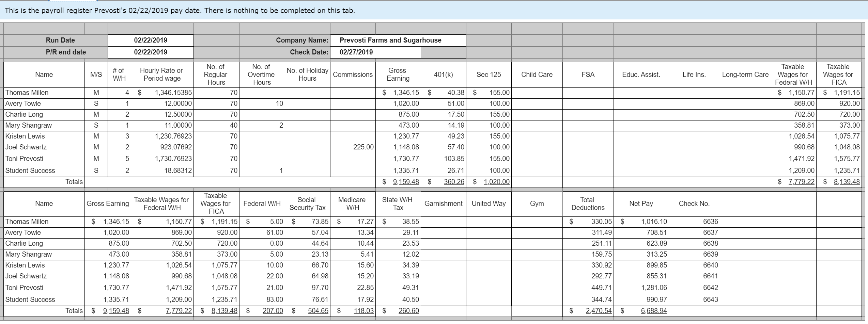The width and height of the screenshot is (868, 324).
Task: Click the 'Long-term Care' column header
Action: [x=745, y=75]
